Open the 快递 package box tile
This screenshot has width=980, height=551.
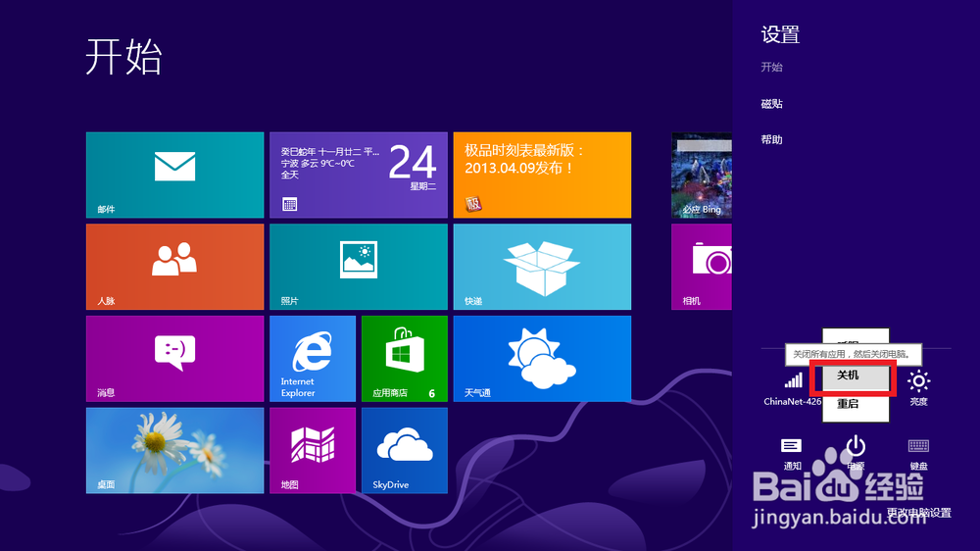coord(542,267)
